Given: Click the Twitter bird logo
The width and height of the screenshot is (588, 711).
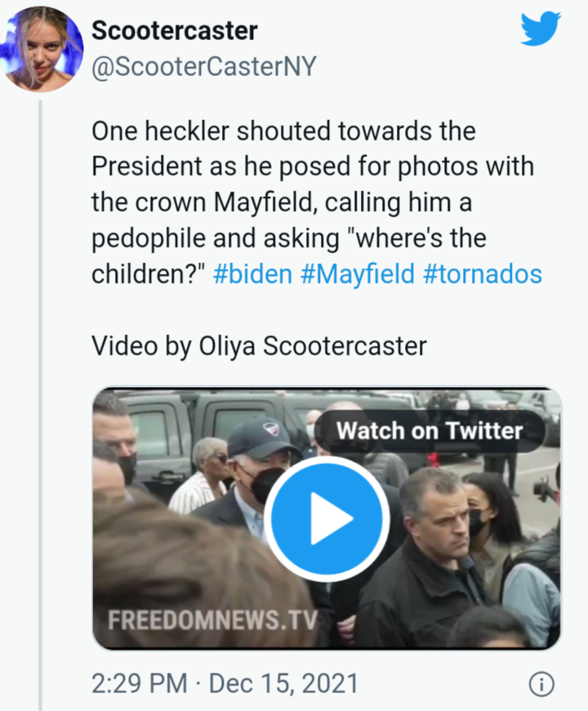Looking at the screenshot, I should tap(541, 29).
